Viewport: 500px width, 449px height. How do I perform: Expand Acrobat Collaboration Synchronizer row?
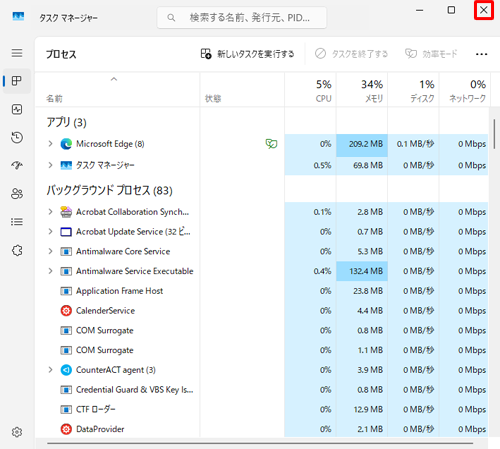(50, 212)
